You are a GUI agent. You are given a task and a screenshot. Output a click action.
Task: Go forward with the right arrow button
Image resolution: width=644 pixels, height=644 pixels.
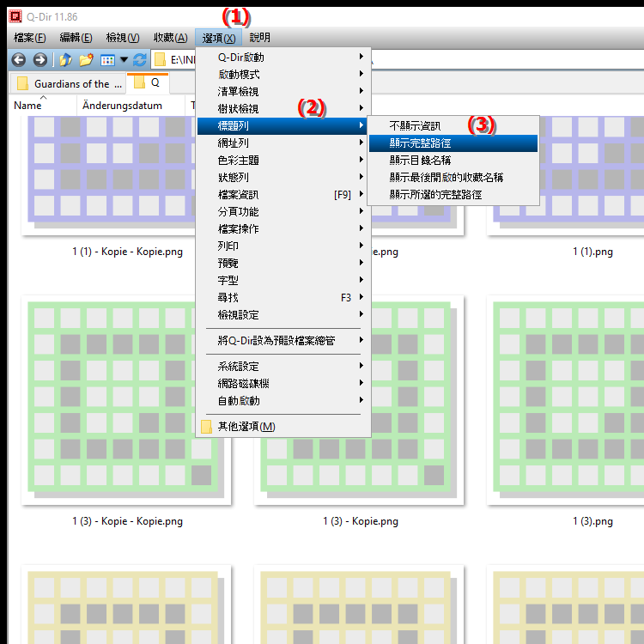(x=39, y=60)
